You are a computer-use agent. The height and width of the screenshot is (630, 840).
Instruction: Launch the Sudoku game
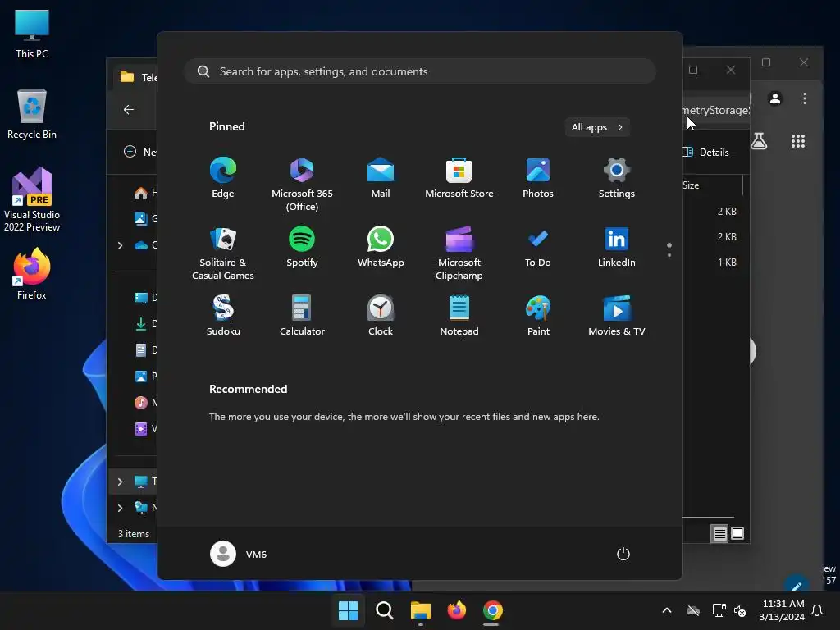[223, 316]
